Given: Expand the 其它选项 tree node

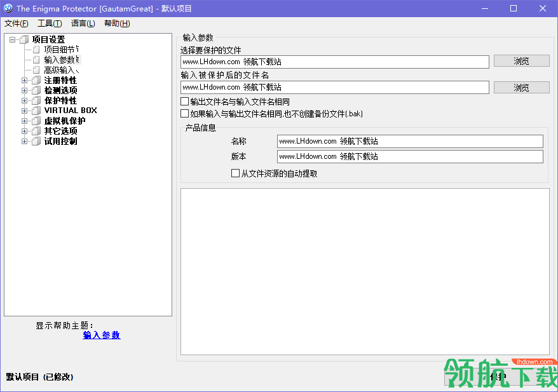Looking at the screenshot, I should pos(24,132).
